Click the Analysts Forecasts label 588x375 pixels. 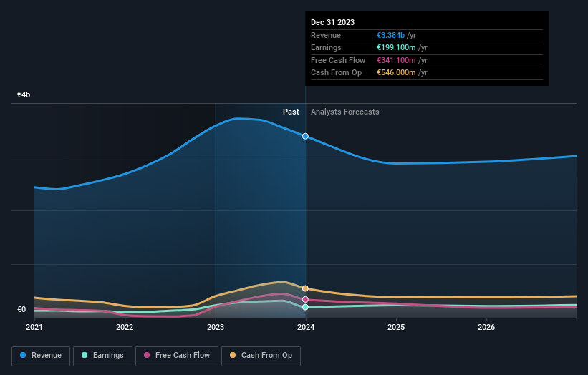[x=345, y=112]
